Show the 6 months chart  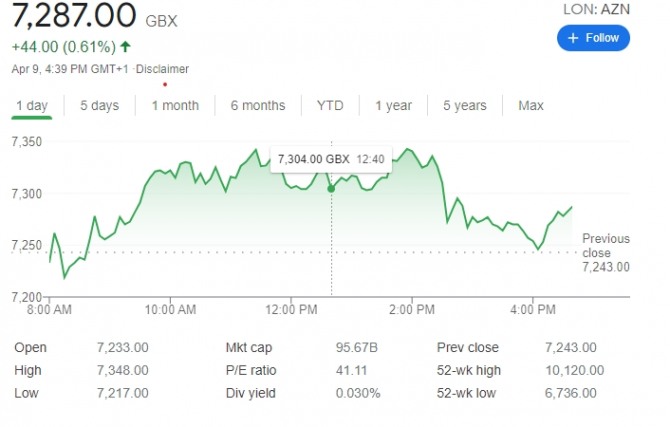pos(257,105)
